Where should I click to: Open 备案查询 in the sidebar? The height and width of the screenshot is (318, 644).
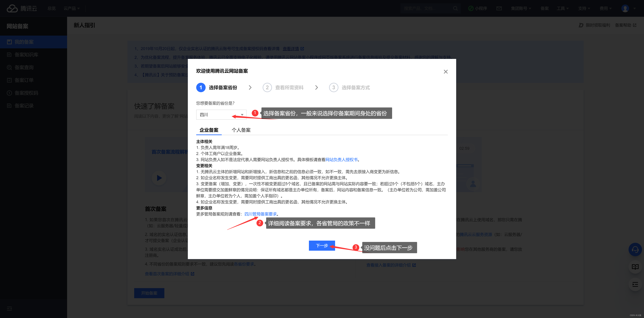[x=34, y=67]
